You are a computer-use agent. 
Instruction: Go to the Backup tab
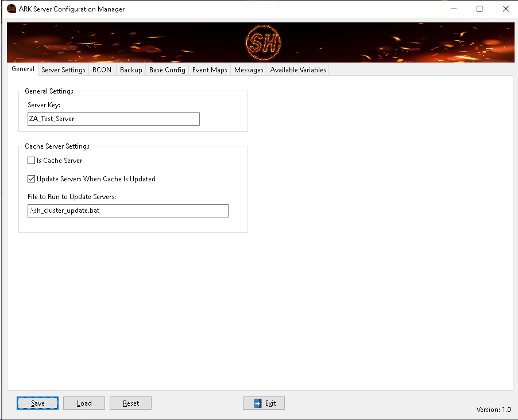point(131,70)
